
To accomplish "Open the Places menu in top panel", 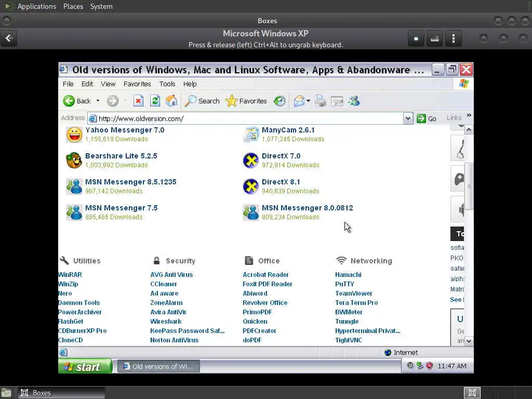I will click(73, 6).
